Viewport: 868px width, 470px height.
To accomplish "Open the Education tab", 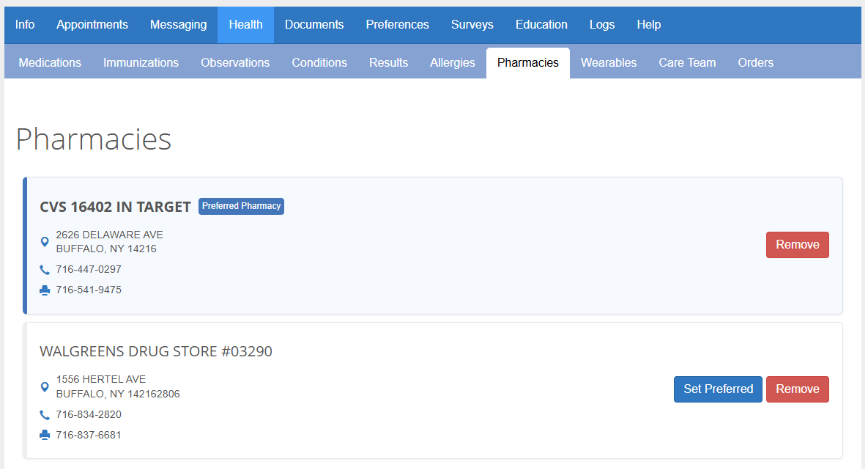I will coord(541,25).
